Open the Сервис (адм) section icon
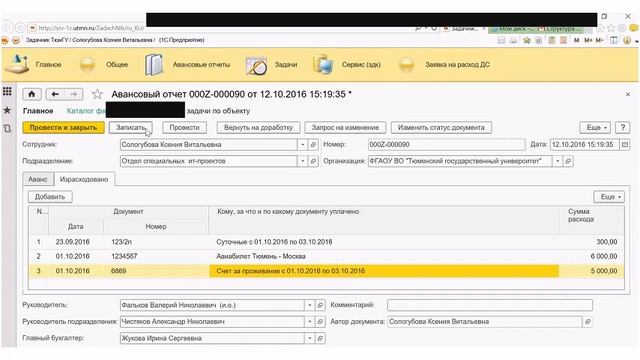640x360 pixels. pos(322,64)
